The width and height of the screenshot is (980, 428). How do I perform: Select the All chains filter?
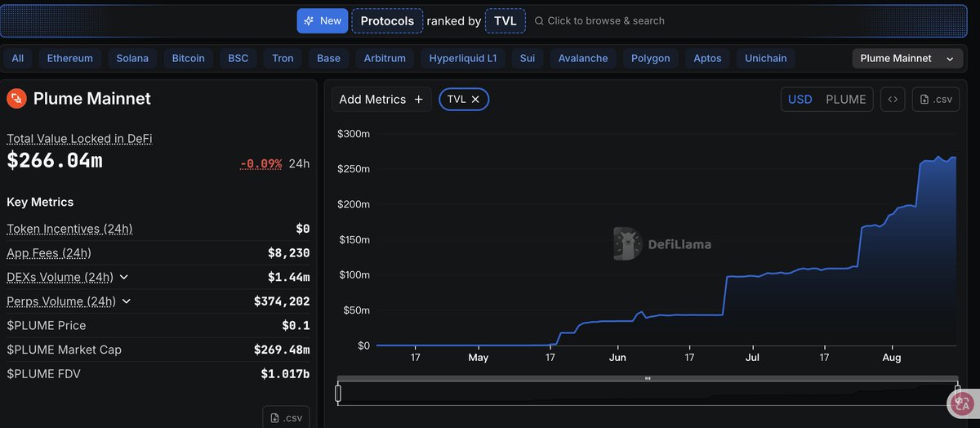18,58
